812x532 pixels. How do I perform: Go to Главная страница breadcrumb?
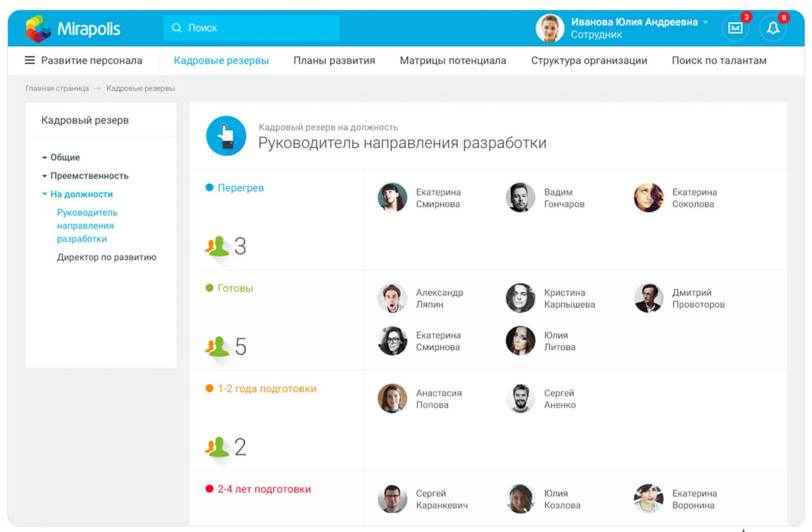click(x=57, y=89)
